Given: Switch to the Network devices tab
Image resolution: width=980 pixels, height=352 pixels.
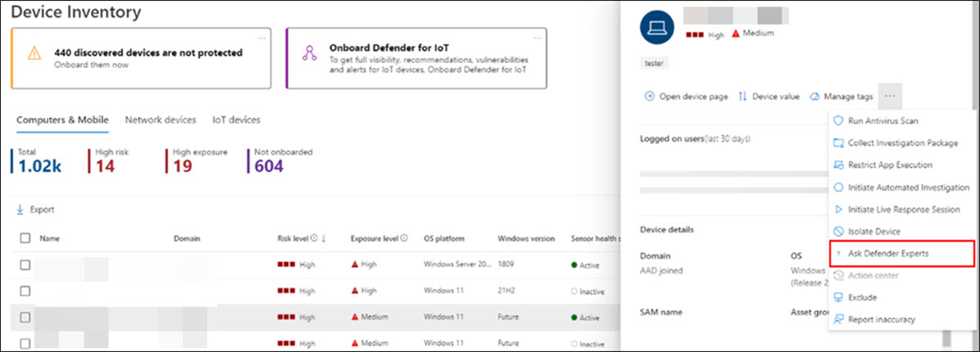Looking at the screenshot, I should (160, 120).
